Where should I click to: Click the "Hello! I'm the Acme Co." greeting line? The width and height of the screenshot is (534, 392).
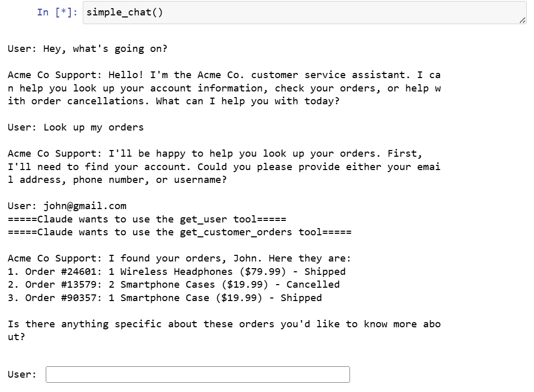tap(224, 75)
